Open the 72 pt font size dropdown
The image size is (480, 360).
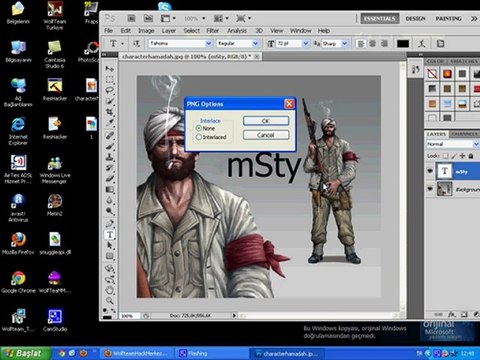(x=306, y=44)
